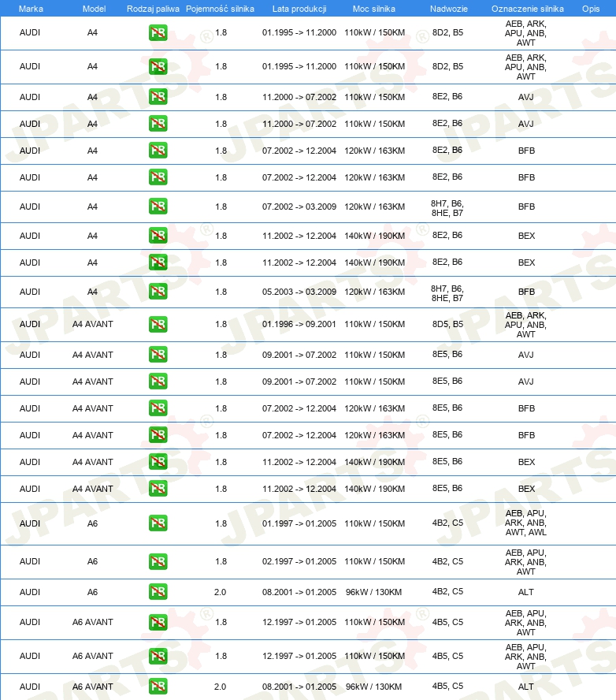The height and width of the screenshot is (700, 616).
Task: Click the Opis column header
Action: [x=591, y=9]
